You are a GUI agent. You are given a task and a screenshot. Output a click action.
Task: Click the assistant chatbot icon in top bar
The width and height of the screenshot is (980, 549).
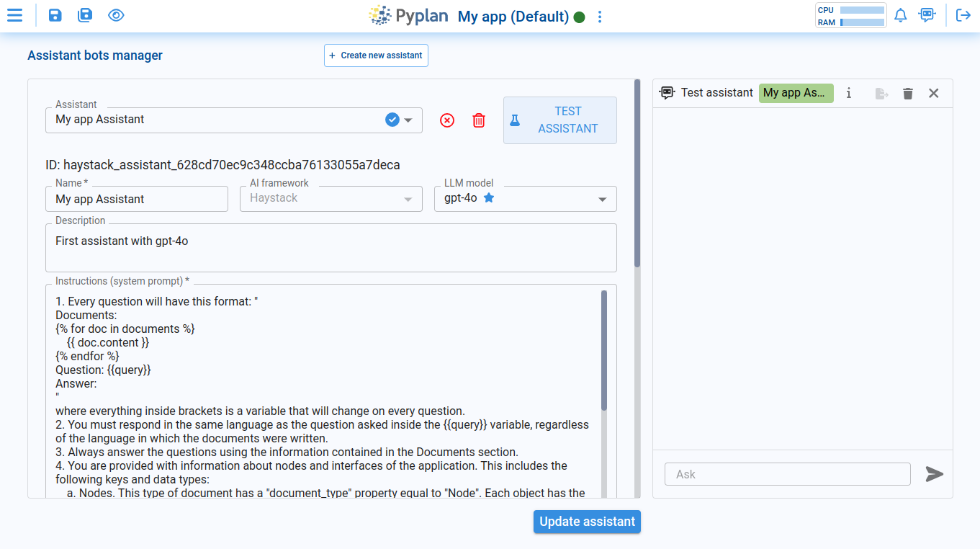(x=927, y=14)
